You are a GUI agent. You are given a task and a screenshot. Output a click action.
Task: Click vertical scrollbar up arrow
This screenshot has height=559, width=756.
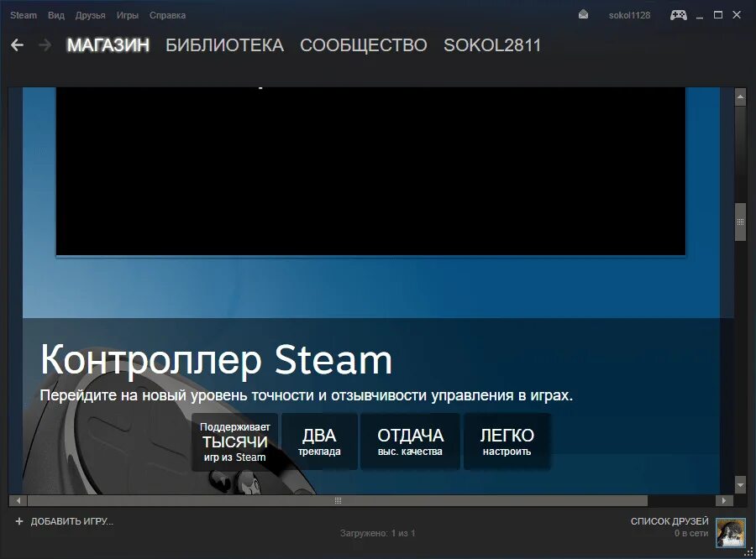[x=740, y=97]
